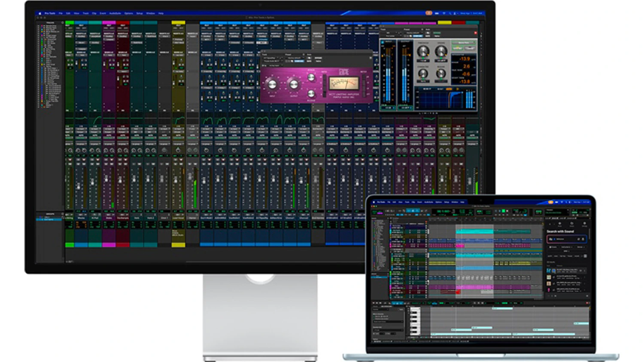Click the INPUT knob on the purple compressor
This screenshot has height=362, width=644.
coord(272,84)
